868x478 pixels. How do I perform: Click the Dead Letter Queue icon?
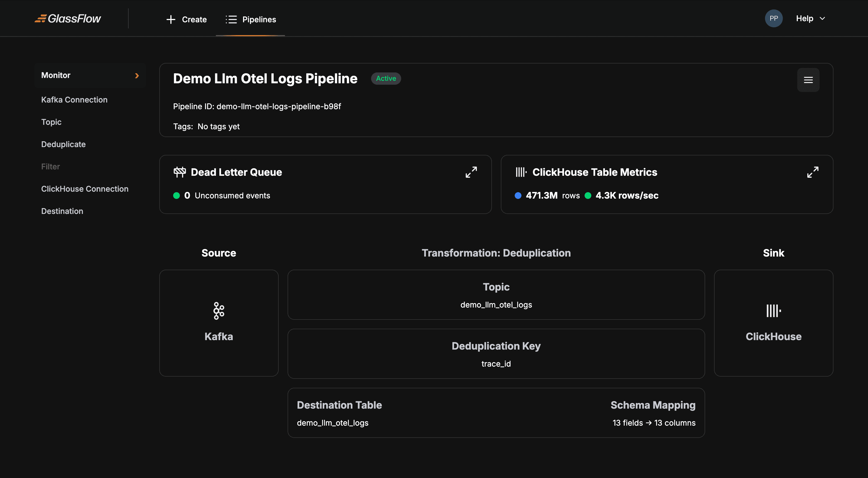click(x=180, y=172)
